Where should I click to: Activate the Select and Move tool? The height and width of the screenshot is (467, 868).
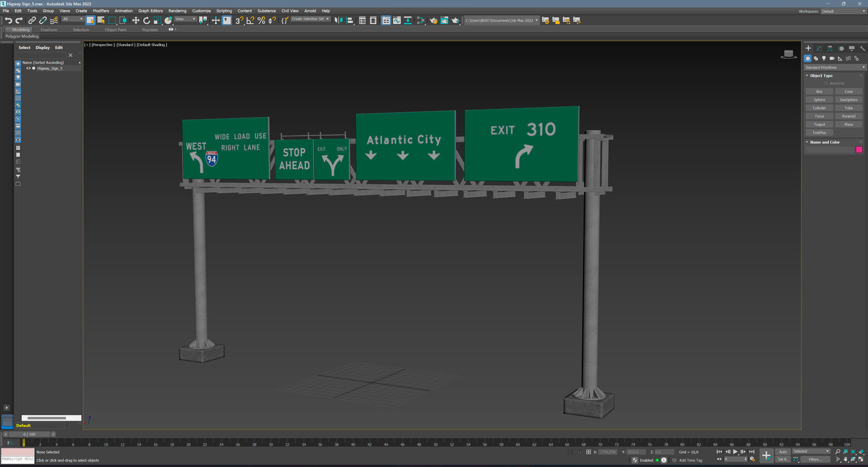(x=136, y=20)
